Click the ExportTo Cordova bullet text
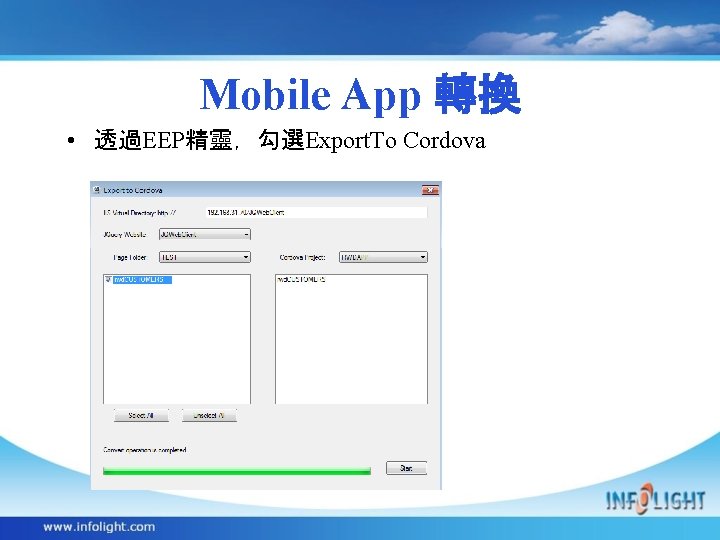 (x=395, y=141)
